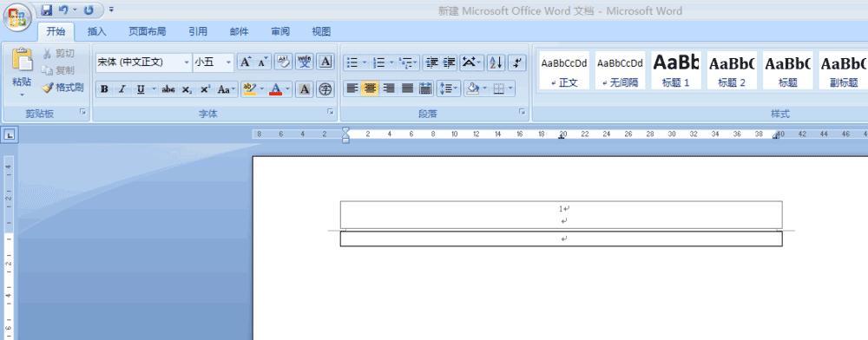Toggle center alignment

(x=370, y=88)
